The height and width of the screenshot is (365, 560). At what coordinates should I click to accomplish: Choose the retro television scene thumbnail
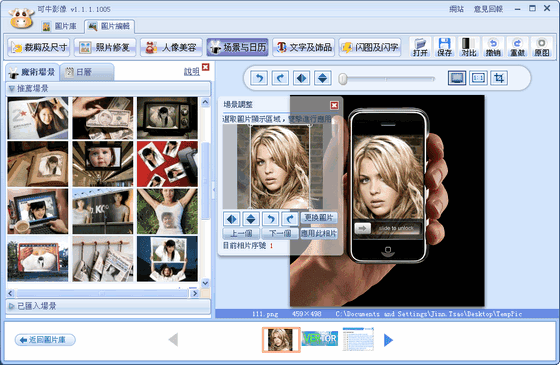(167, 118)
